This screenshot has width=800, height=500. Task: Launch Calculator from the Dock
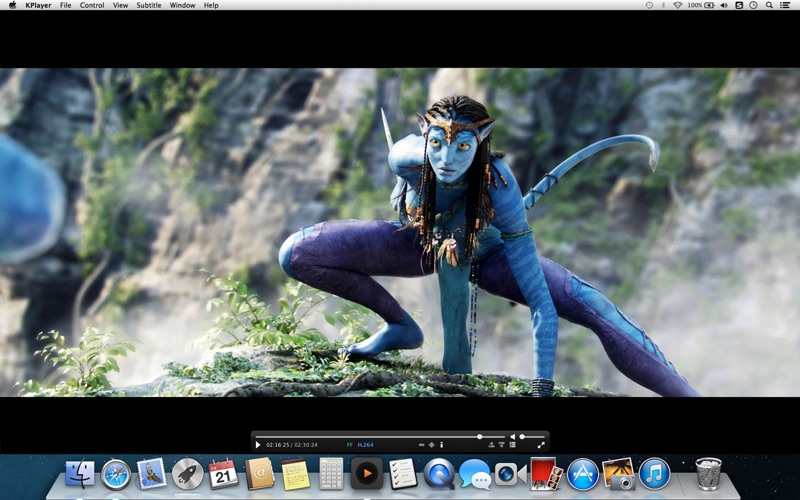pos(331,473)
